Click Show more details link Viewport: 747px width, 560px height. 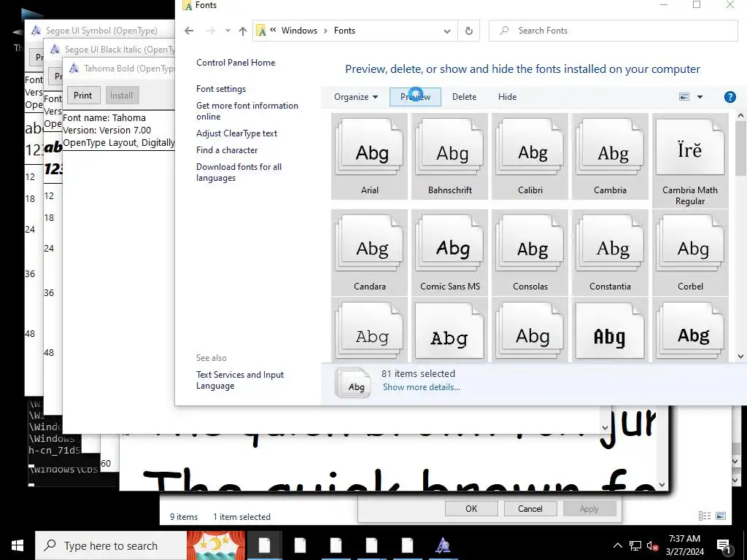tap(422, 387)
